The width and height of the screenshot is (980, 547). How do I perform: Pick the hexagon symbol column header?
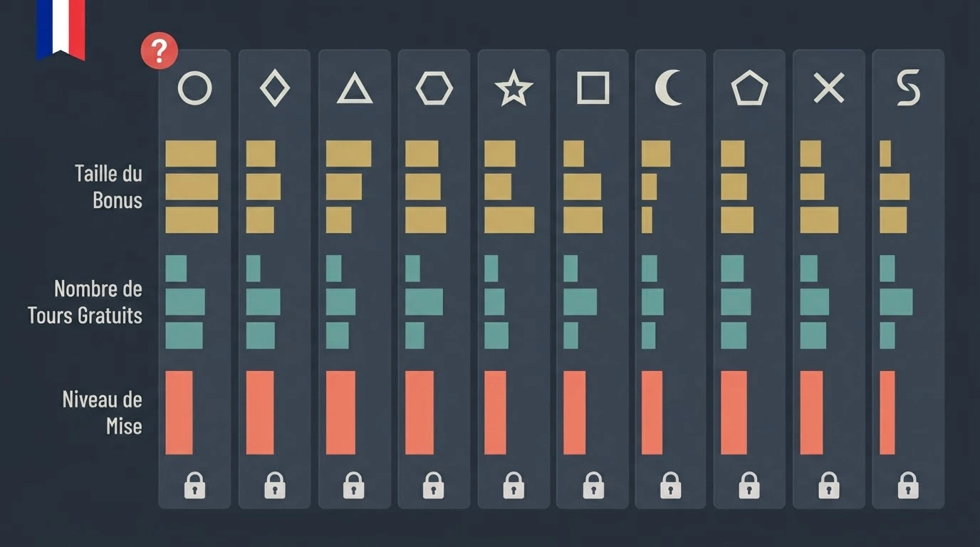(x=434, y=90)
